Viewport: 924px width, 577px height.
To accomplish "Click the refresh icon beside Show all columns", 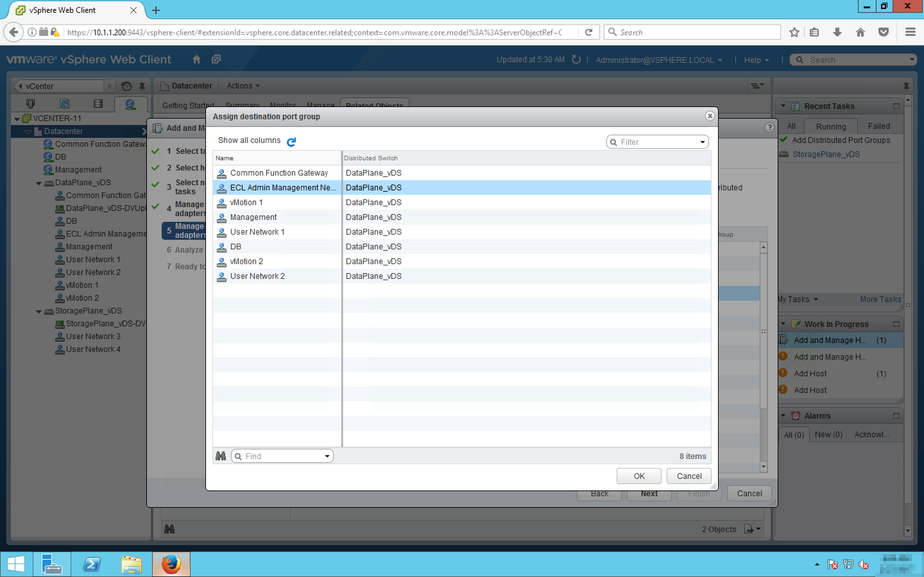I will (291, 142).
